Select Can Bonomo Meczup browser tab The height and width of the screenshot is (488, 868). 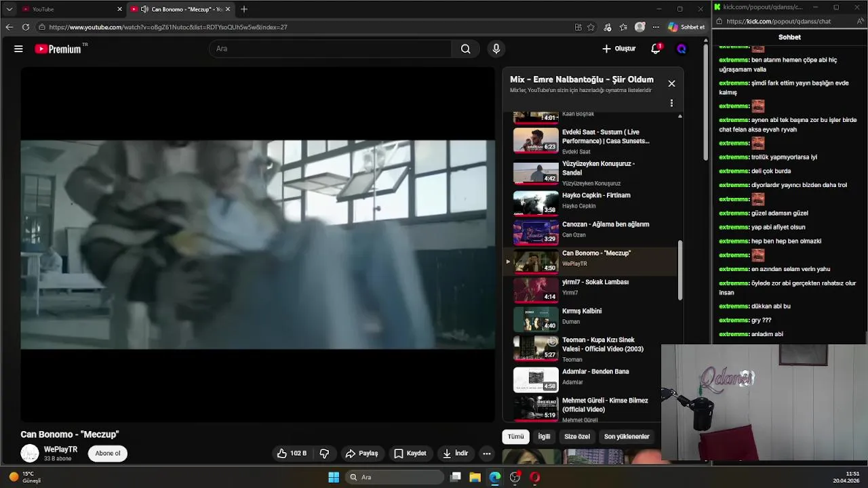[180, 9]
